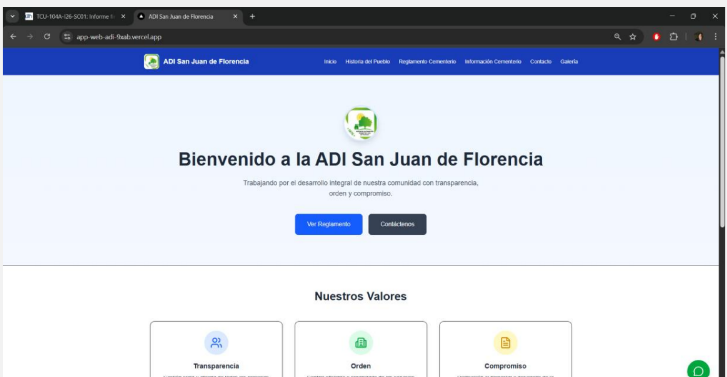The image size is (727, 377).
Task: Bookmark this page with the star icon
Action: click(x=632, y=37)
